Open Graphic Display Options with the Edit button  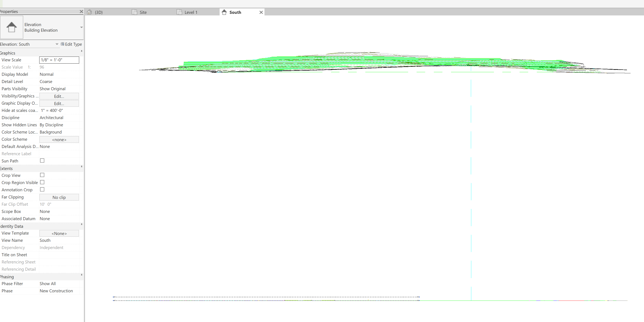(x=59, y=103)
